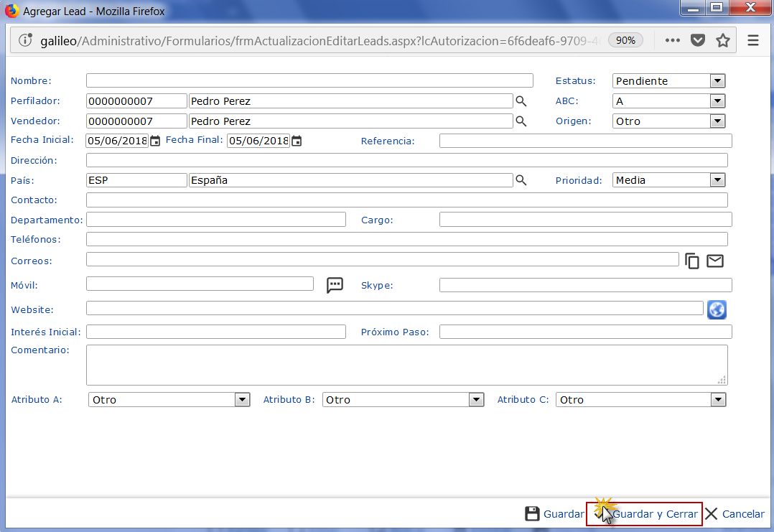
Task: Click the Vendedor name field Pedro Perez
Action: pyautogui.click(x=351, y=121)
